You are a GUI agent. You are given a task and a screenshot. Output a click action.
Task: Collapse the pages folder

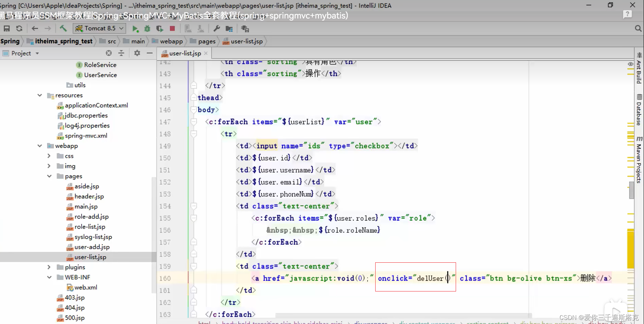pyautogui.click(x=49, y=176)
